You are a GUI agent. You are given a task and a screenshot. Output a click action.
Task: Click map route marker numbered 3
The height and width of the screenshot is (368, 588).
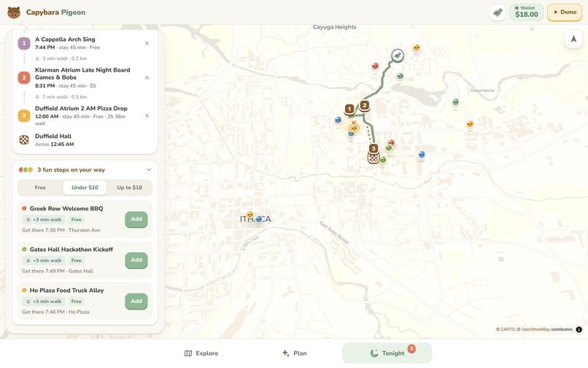pyautogui.click(x=374, y=148)
